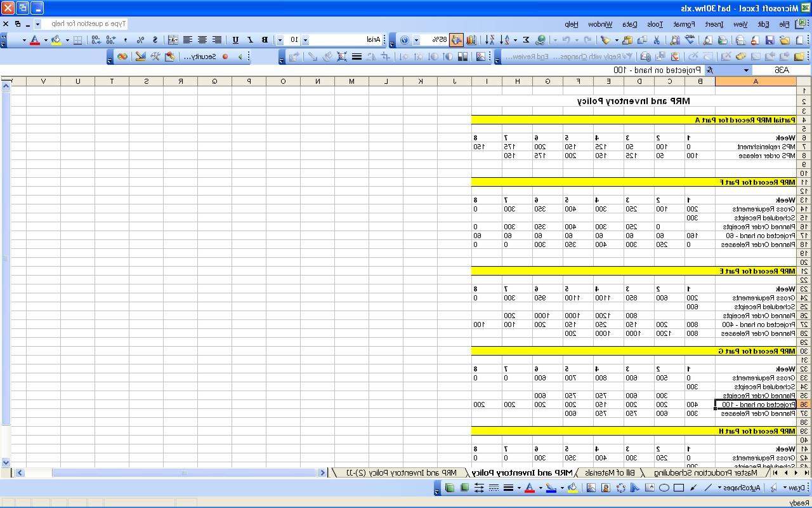Click the Text Box icon in Drawing toolbar
The height and width of the screenshot is (508, 812).
pyautogui.click(x=650, y=488)
